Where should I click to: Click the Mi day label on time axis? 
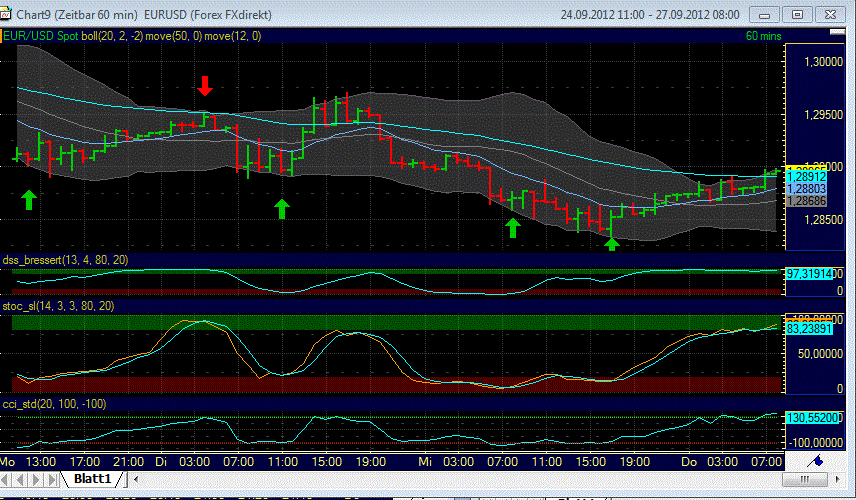(x=425, y=462)
